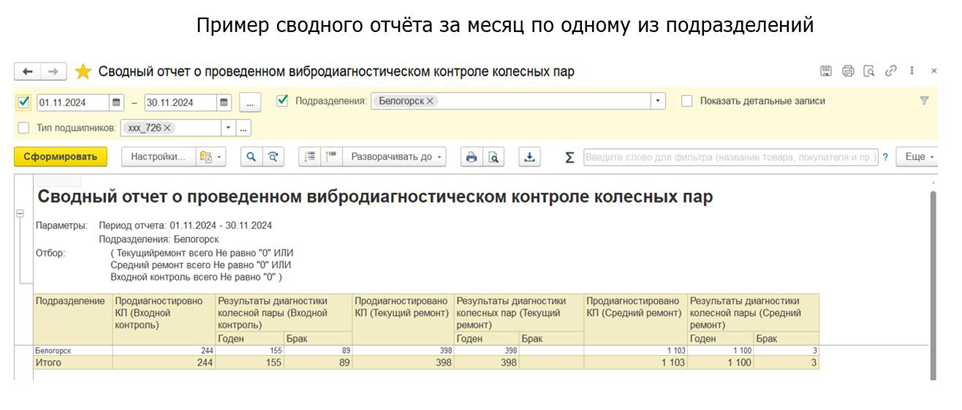Screen dimensions: 962x410
Task: Collapse report header group minus box
Action: pyautogui.click(x=20, y=213)
